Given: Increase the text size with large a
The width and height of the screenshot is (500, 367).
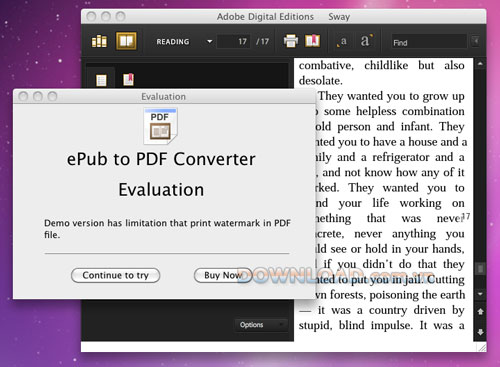Looking at the screenshot, I should [366, 41].
